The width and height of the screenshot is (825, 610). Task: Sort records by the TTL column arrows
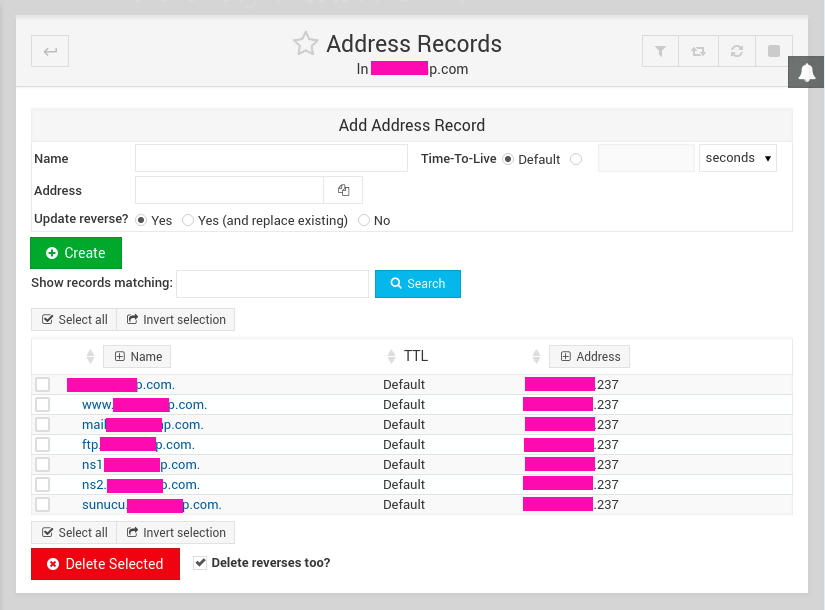tap(392, 356)
